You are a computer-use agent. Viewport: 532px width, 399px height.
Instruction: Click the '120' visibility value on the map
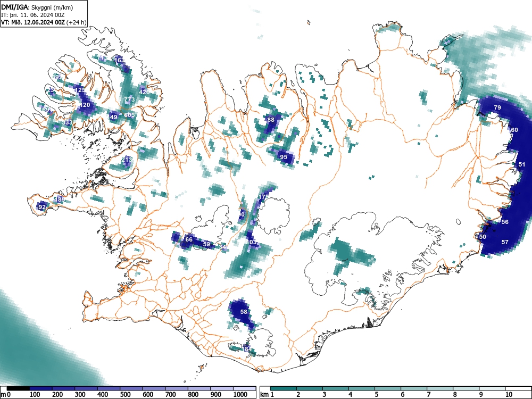[x=85, y=105]
